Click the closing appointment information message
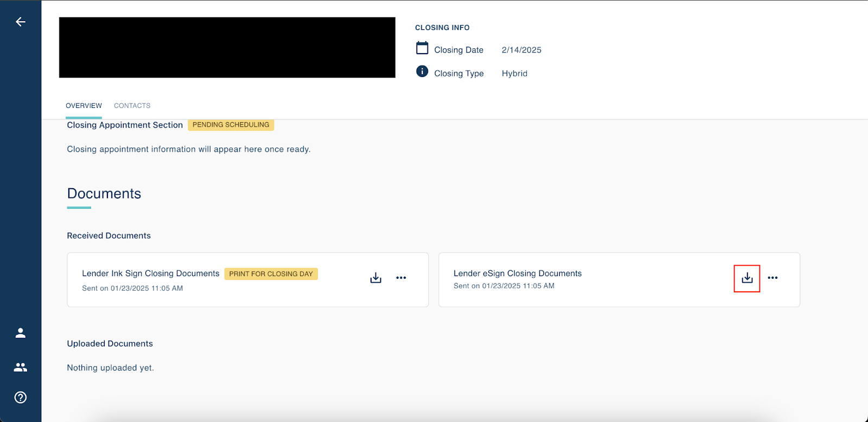The width and height of the screenshot is (868, 422). [x=189, y=149]
